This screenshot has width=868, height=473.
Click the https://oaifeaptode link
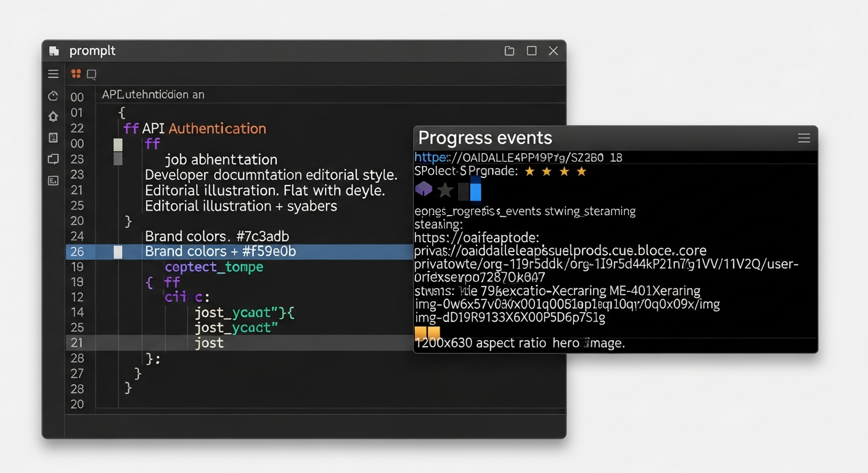(x=476, y=238)
